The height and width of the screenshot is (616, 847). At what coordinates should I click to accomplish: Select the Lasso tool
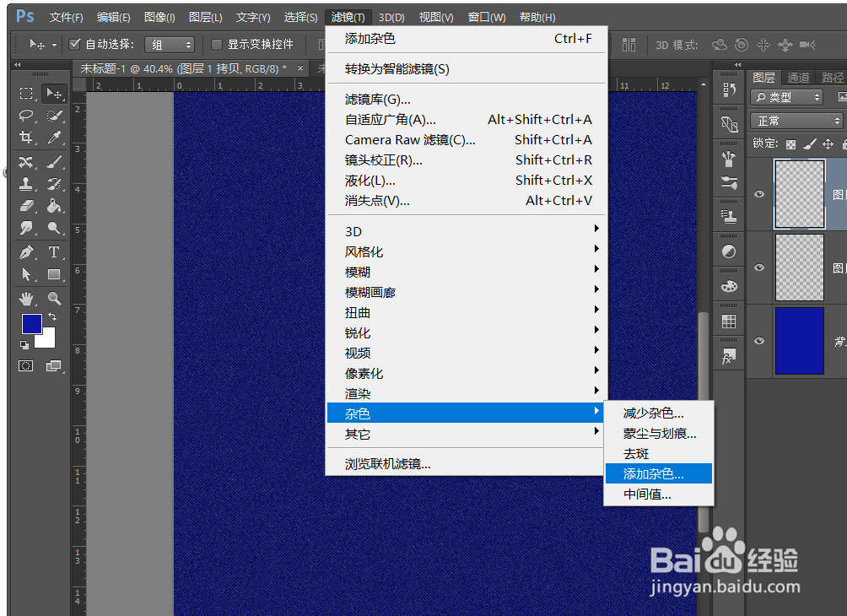pyautogui.click(x=25, y=116)
